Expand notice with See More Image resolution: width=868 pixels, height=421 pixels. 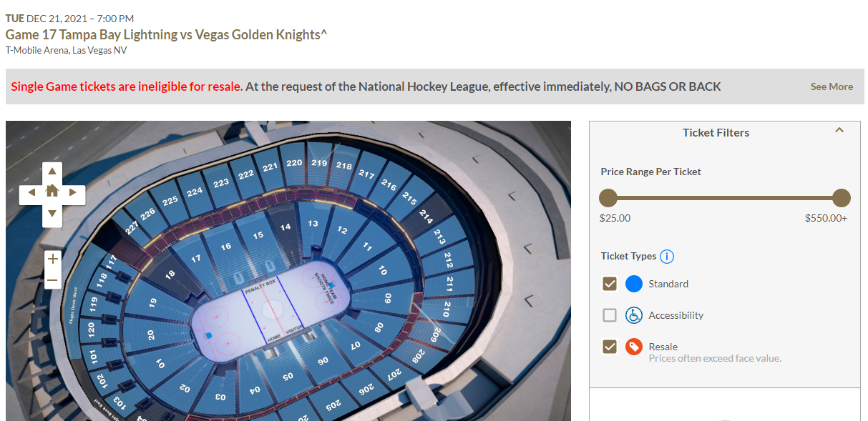(832, 86)
